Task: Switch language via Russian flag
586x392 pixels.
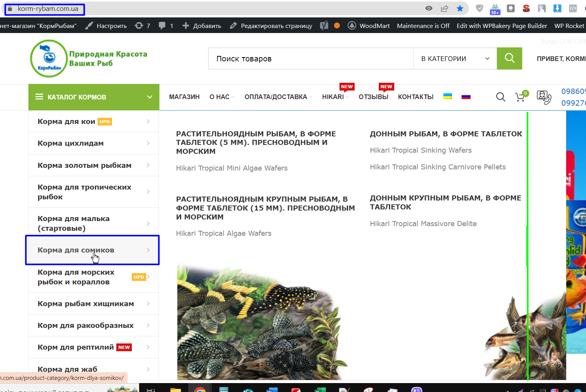Action: (x=466, y=97)
